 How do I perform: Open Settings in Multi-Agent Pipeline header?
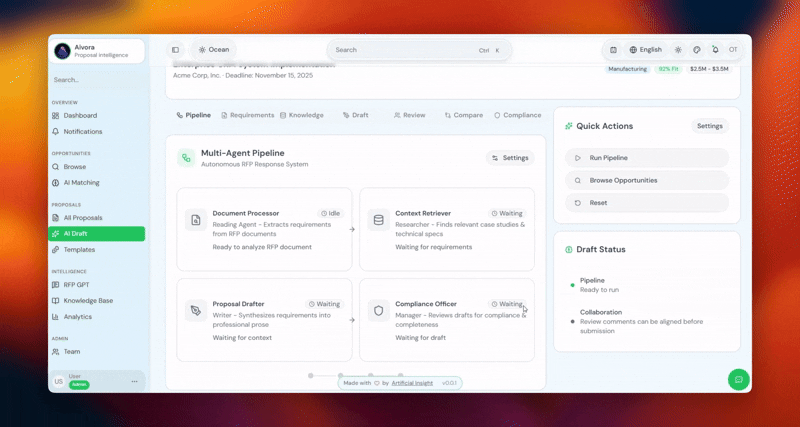[510, 158]
